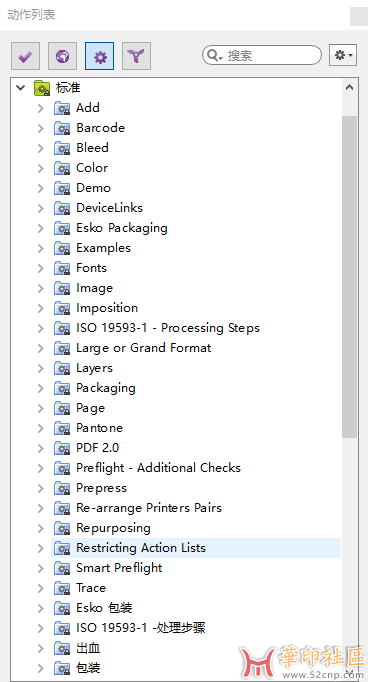Click the magnifier icon in search box

tap(214, 55)
